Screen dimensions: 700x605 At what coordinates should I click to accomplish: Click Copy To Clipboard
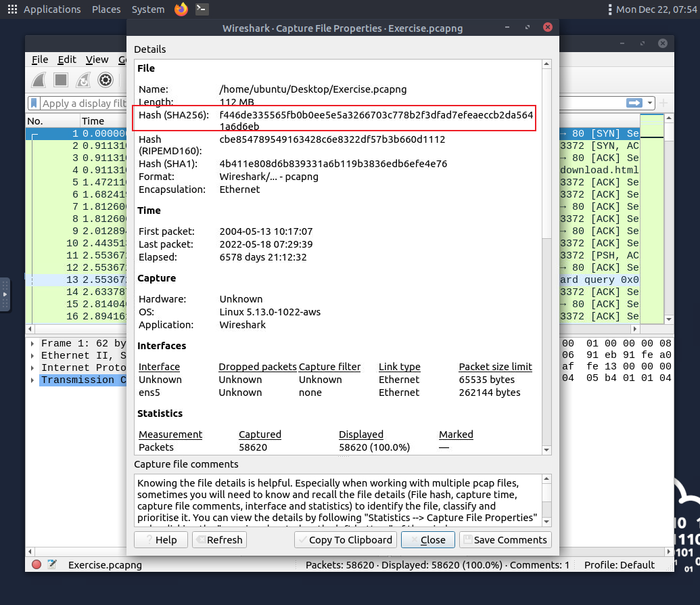coord(346,540)
